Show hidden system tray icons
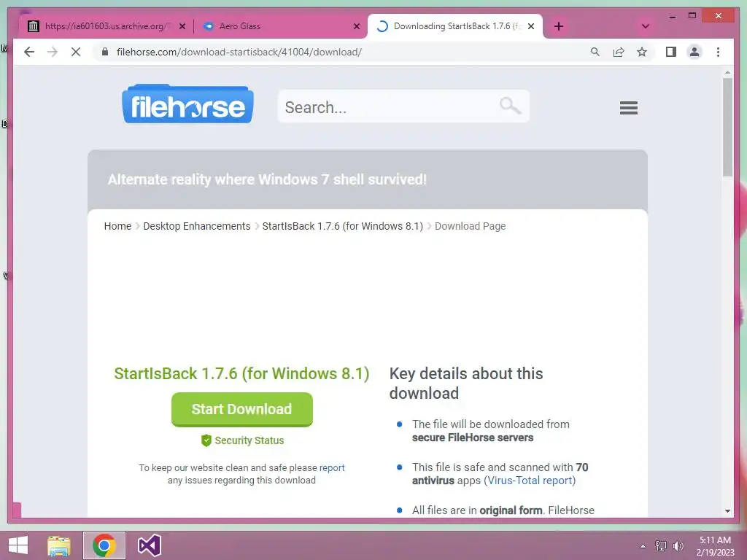 click(x=643, y=546)
